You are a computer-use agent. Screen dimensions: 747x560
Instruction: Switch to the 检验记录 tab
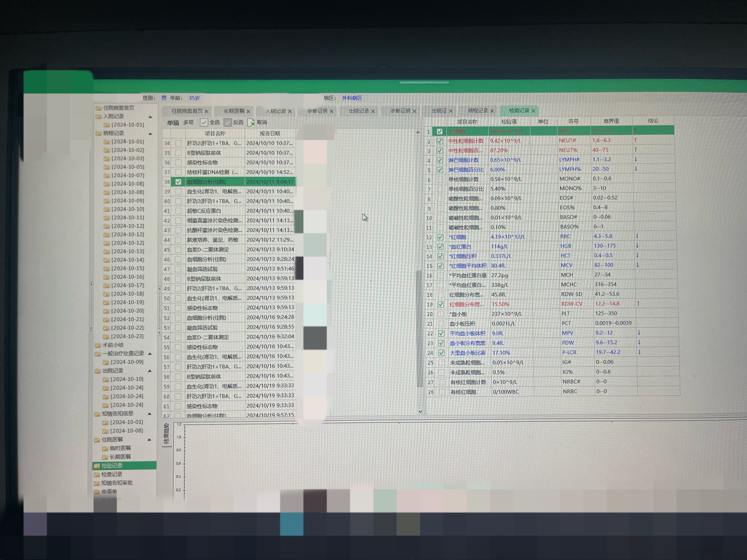point(519,110)
